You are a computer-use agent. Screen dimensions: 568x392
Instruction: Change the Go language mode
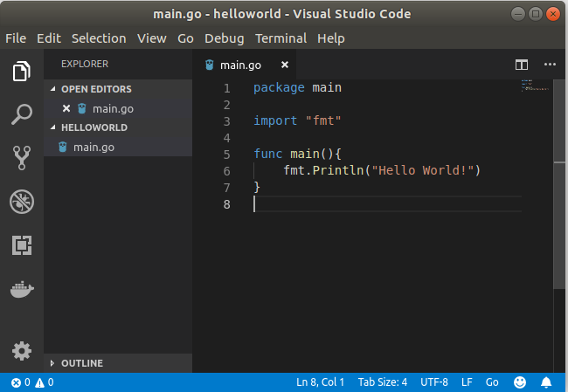[x=492, y=382]
